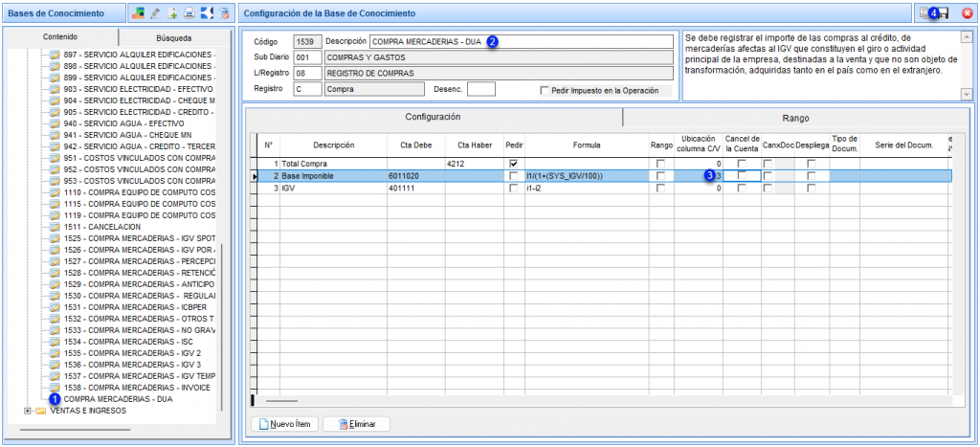
Task: Select tree item 1110 - COMPRA EQUIPO DE COMPUTO
Action: 140,192
